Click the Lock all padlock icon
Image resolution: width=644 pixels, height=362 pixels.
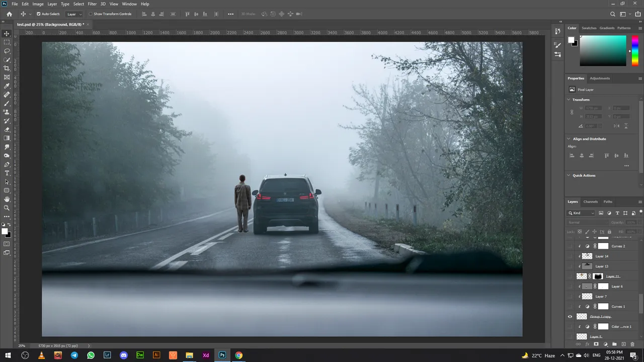coord(609,232)
